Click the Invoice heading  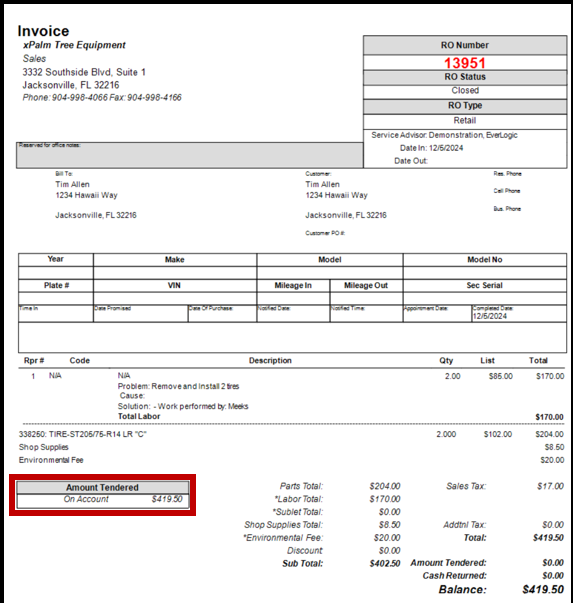[43, 31]
